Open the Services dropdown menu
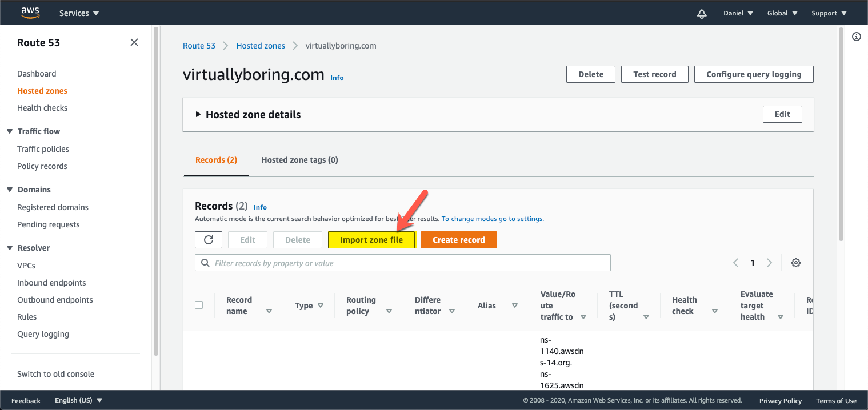868x410 pixels. click(x=79, y=13)
